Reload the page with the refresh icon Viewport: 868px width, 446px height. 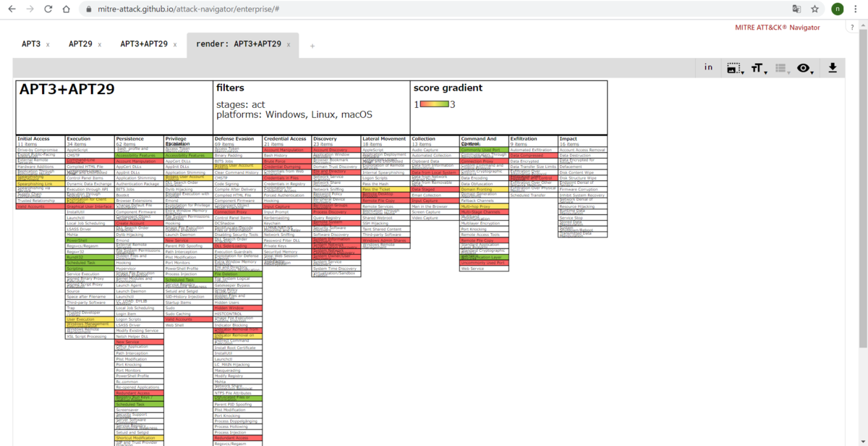click(48, 9)
